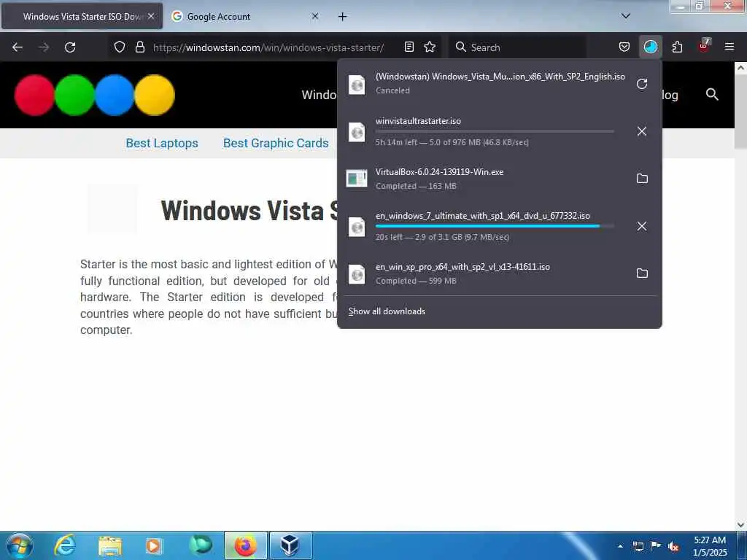747x560 pixels.
Task: Close the downloads panel via toolbar downloads icon
Action: pos(650,47)
